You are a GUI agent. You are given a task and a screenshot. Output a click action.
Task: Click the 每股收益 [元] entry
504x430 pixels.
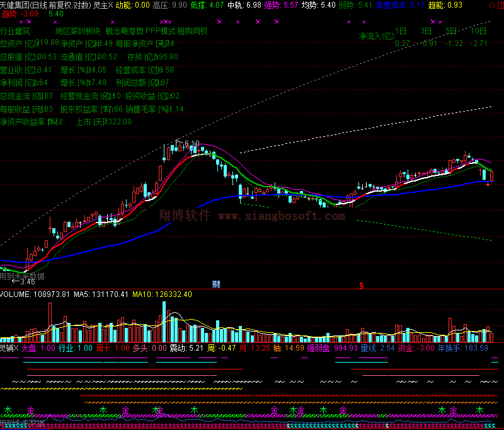tap(26, 109)
